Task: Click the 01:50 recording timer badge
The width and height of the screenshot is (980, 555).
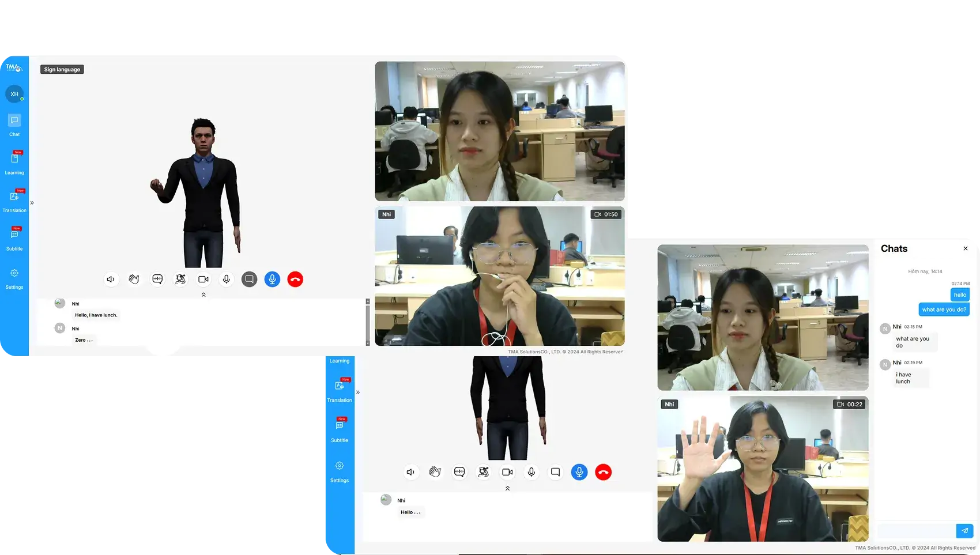Action: [x=606, y=214]
